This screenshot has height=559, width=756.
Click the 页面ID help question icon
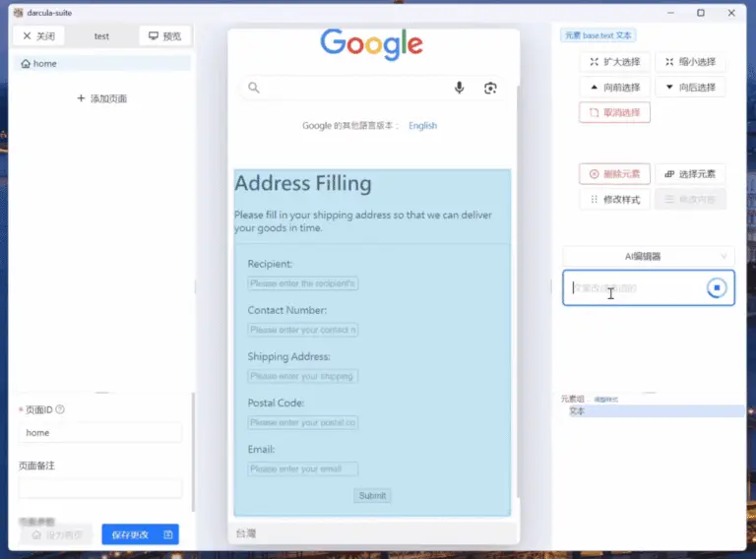[60, 409]
